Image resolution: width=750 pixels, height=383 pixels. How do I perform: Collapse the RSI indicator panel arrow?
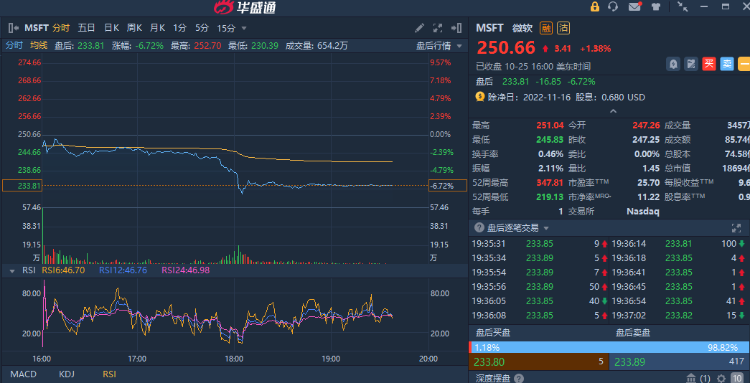(x=12, y=271)
